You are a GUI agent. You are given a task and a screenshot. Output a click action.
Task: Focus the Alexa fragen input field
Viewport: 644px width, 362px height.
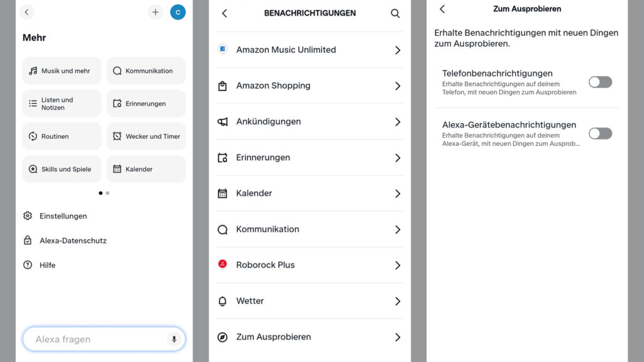104,339
